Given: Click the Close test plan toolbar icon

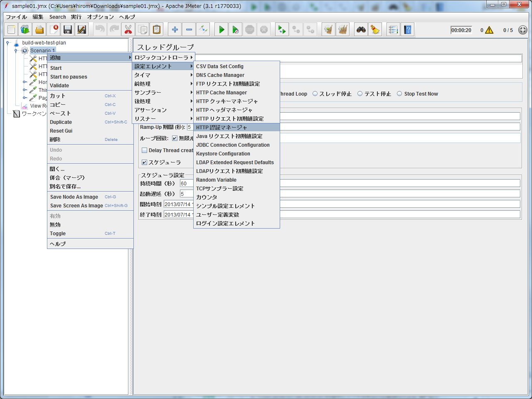Looking at the screenshot, I should [54, 30].
